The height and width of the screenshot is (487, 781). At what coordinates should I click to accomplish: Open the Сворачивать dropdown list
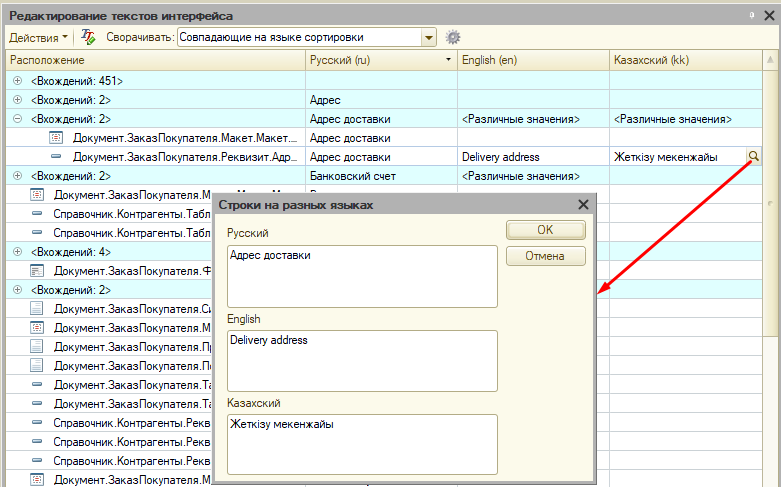click(x=429, y=37)
